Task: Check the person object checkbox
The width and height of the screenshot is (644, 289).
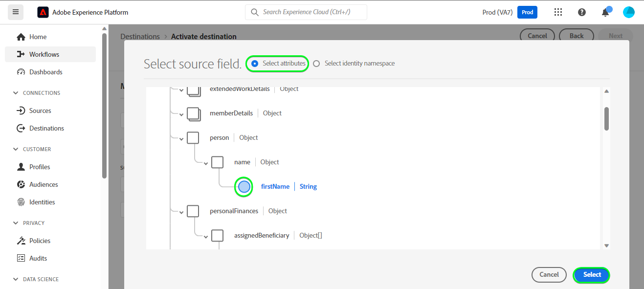Action: tap(193, 138)
